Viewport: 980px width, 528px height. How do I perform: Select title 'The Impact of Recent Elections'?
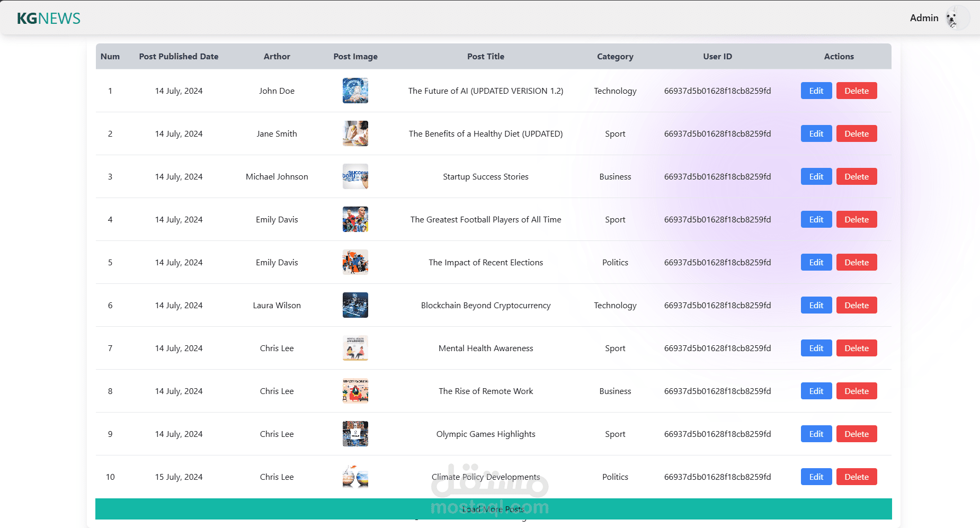tap(486, 263)
